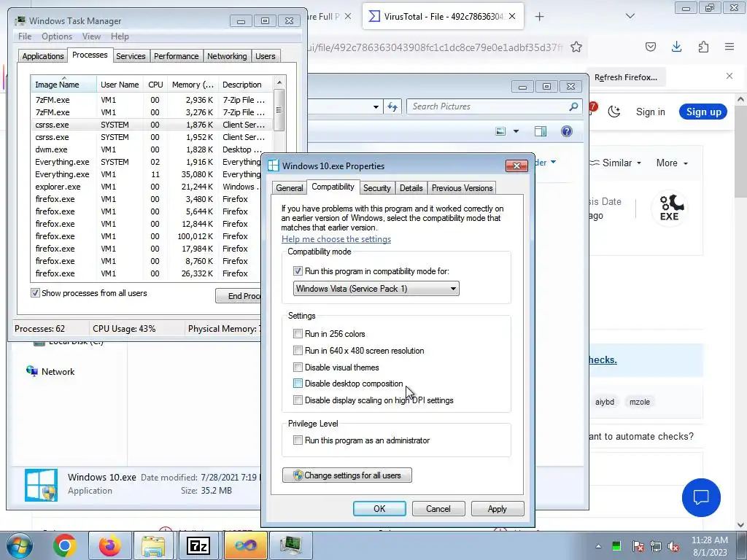
Task: Sort processes by the CPU column header
Action: tap(155, 85)
